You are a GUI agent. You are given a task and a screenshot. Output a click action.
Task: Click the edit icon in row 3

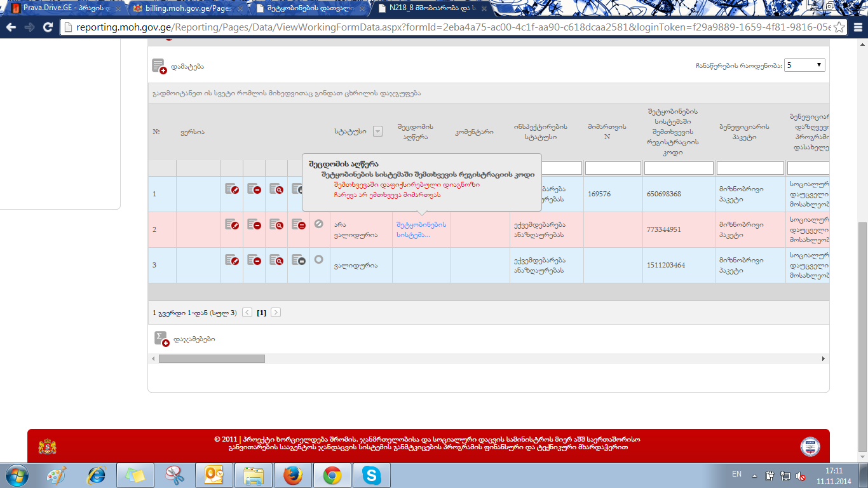tap(232, 261)
